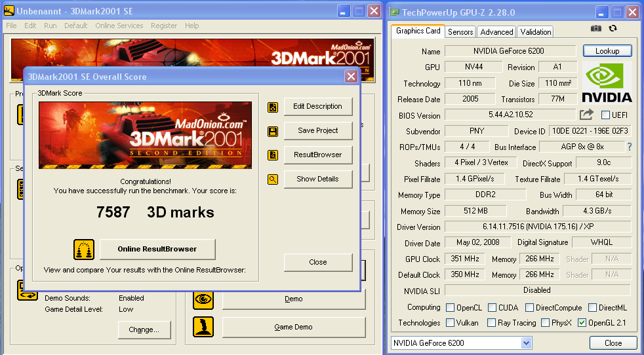Click the Edit Description disk icon

click(273, 107)
